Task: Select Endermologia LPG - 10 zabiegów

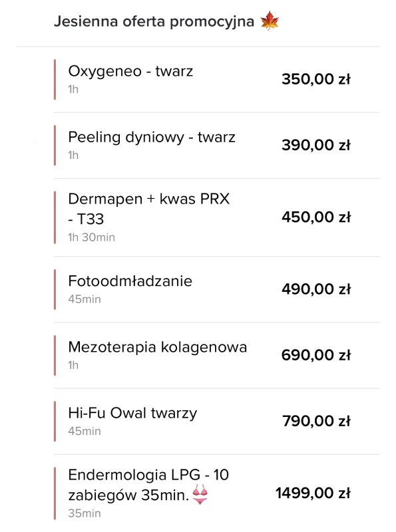Action: click(x=216, y=493)
